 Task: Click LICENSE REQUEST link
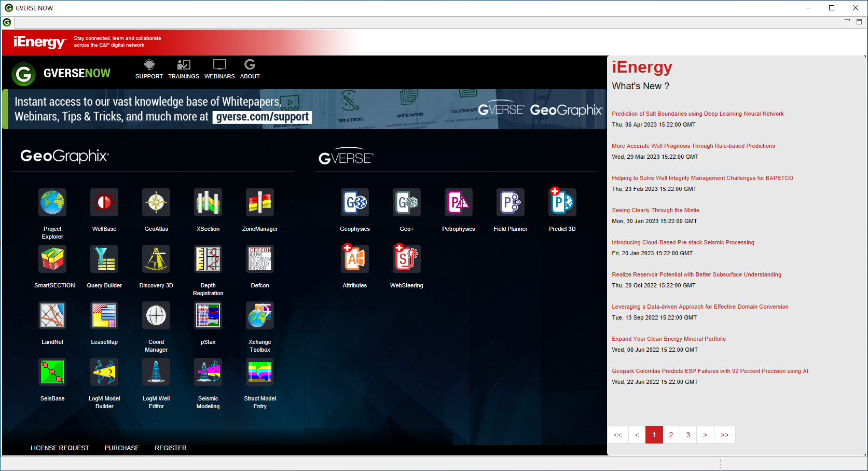click(60, 448)
